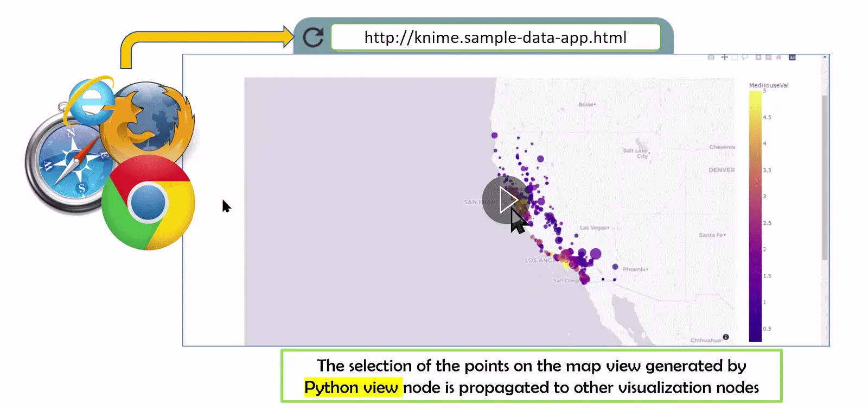Click the camera download-plot icon
Viewport: 868px width, 409px height.
click(x=711, y=57)
